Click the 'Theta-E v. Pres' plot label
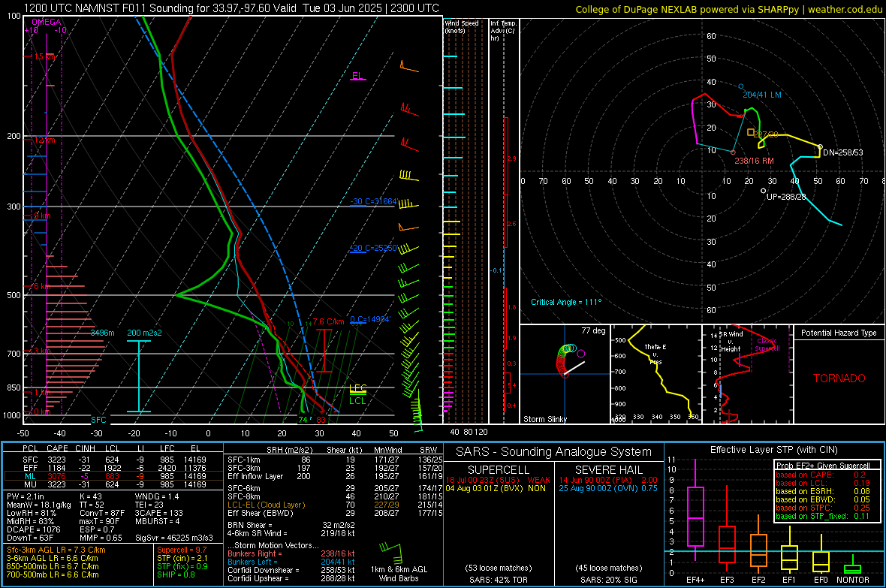The height and width of the screenshot is (588, 886). pos(655,354)
